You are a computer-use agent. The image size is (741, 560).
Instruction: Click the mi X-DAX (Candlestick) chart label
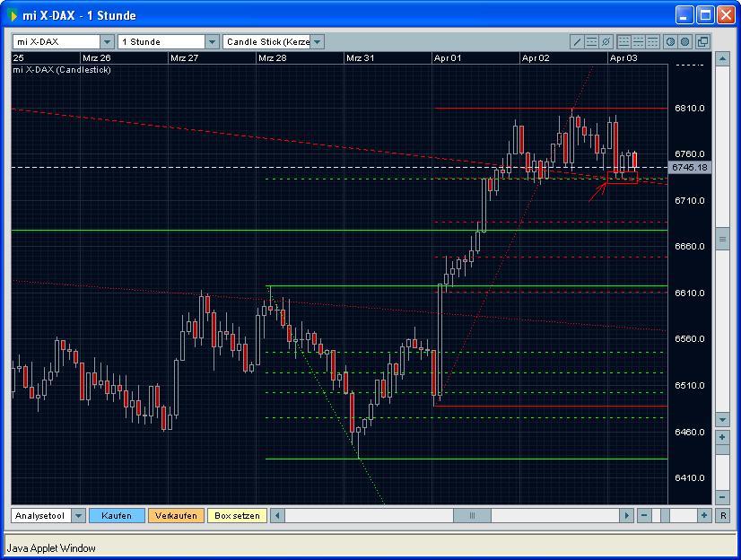coord(62,70)
